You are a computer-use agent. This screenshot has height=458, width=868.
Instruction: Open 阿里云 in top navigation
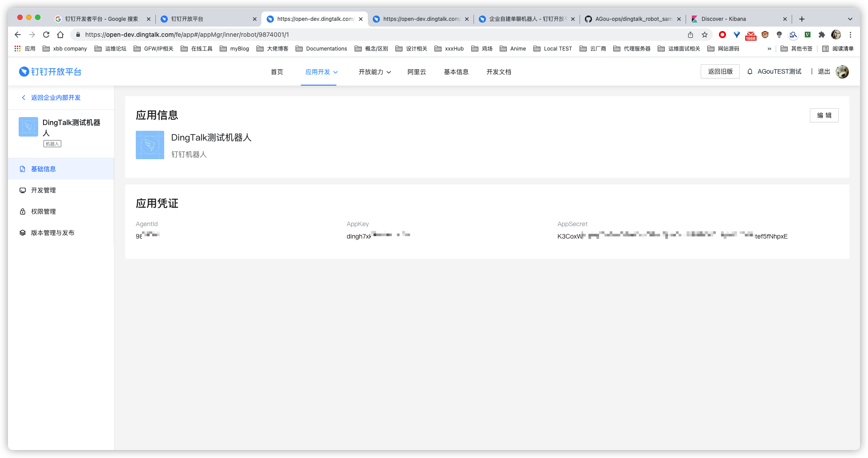[417, 72]
